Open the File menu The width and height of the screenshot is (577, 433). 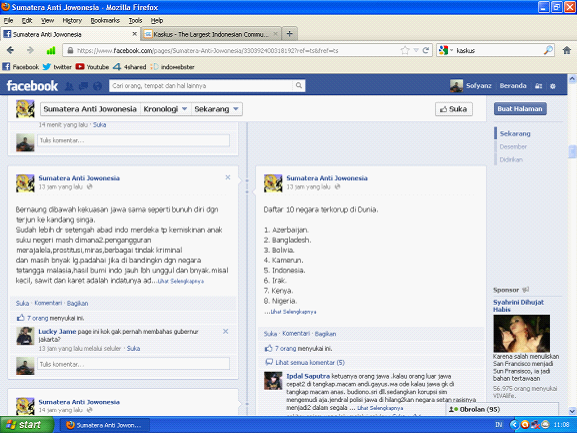8,21
